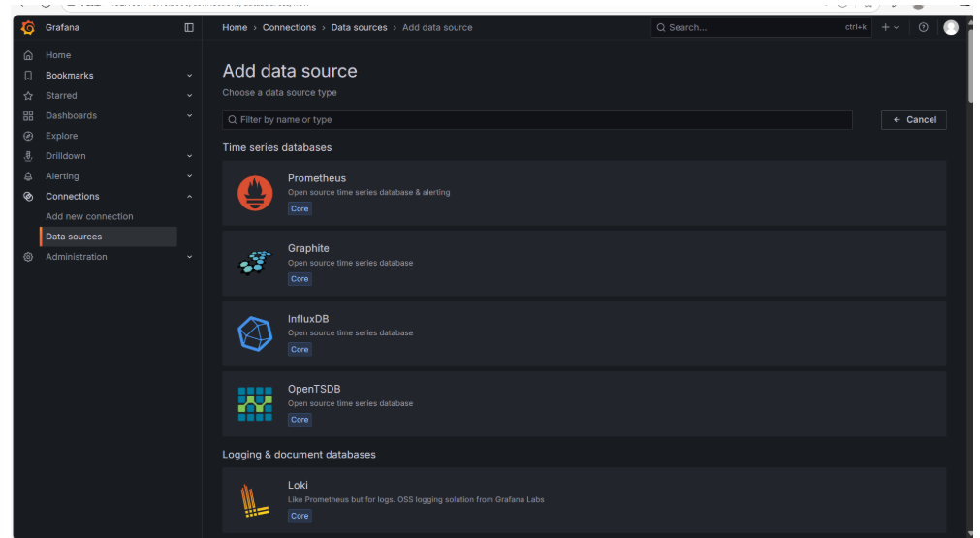
Task: Click the Cancel button
Action: (914, 120)
